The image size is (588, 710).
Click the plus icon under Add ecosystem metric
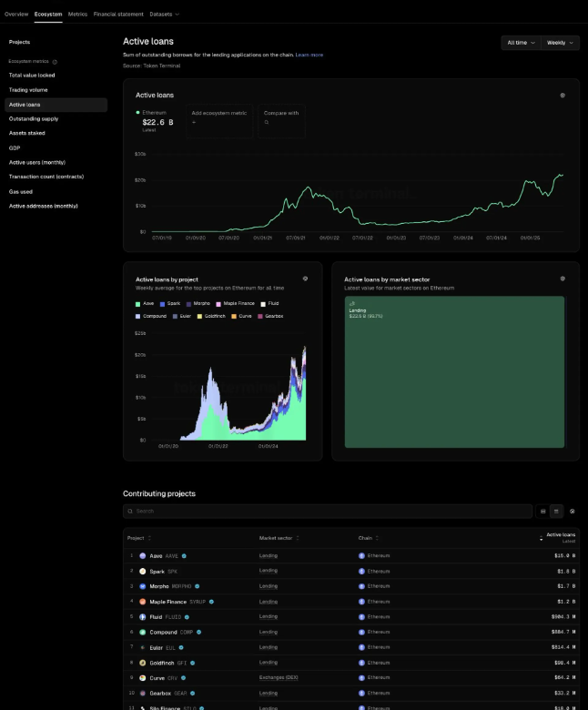point(194,122)
